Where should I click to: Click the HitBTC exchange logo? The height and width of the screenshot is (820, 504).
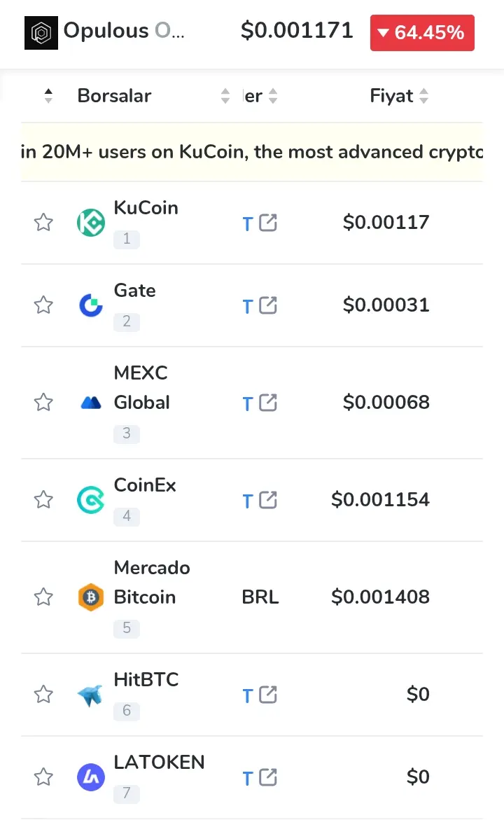pos(90,695)
